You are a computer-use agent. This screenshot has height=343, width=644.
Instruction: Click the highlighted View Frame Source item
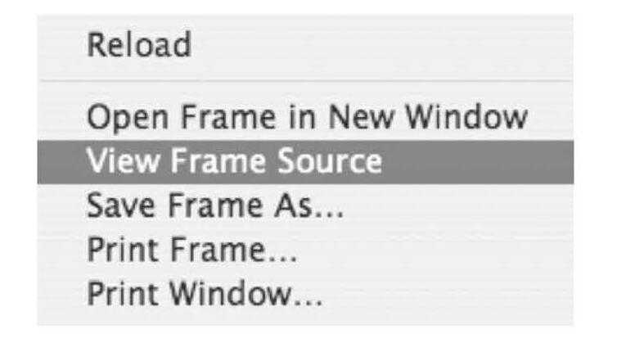(234, 161)
